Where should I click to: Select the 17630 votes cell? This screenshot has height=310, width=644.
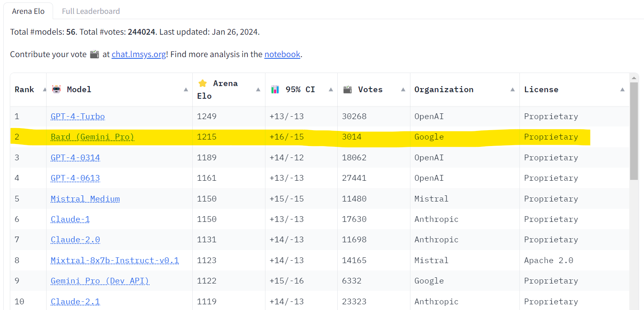point(374,219)
